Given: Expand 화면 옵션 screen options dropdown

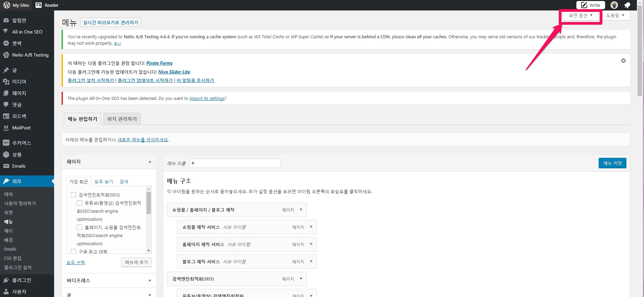Looking at the screenshot, I should [580, 16].
